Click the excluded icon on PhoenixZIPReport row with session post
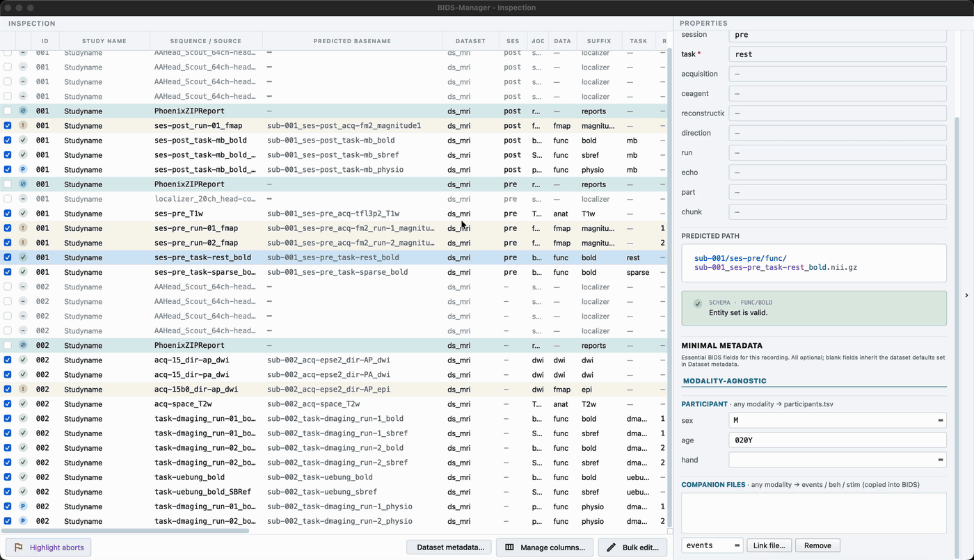The height and width of the screenshot is (560, 974). (x=23, y=111)
